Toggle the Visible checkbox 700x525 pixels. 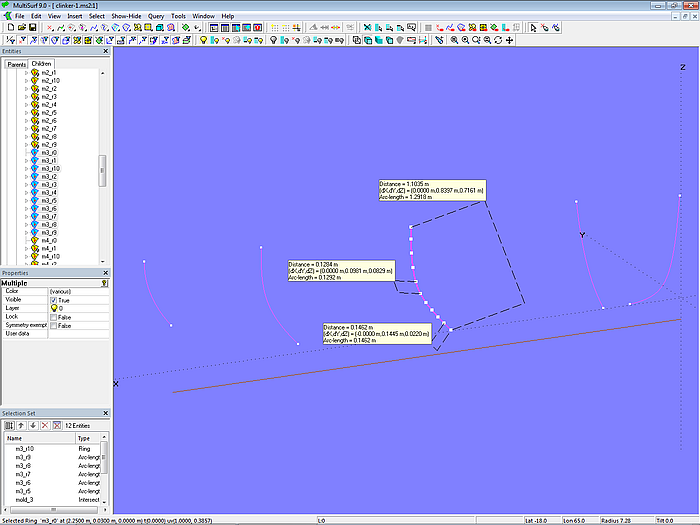[x=54, y=300]
